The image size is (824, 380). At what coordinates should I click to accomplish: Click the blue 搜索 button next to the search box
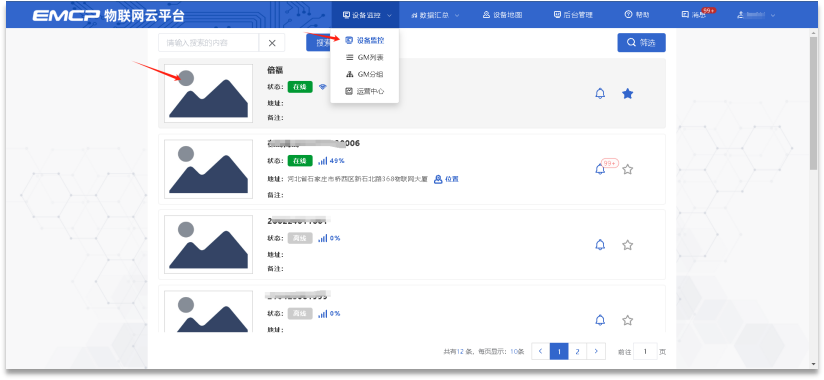(x=318, y=43)
